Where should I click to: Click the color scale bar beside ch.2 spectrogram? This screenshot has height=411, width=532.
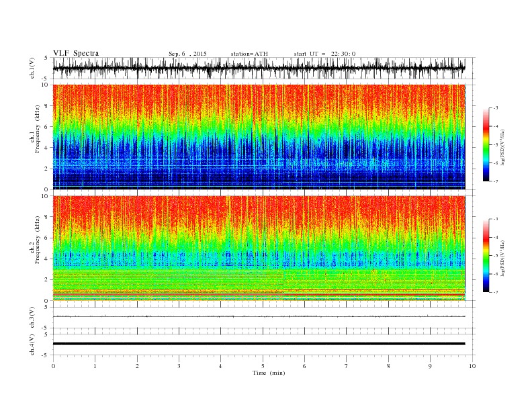pos(486,256)
